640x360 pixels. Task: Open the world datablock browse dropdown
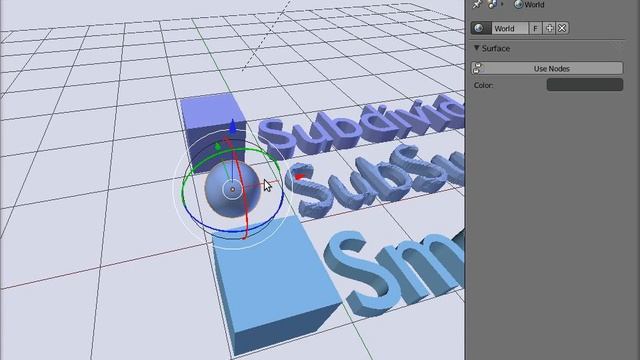[481, 28]
